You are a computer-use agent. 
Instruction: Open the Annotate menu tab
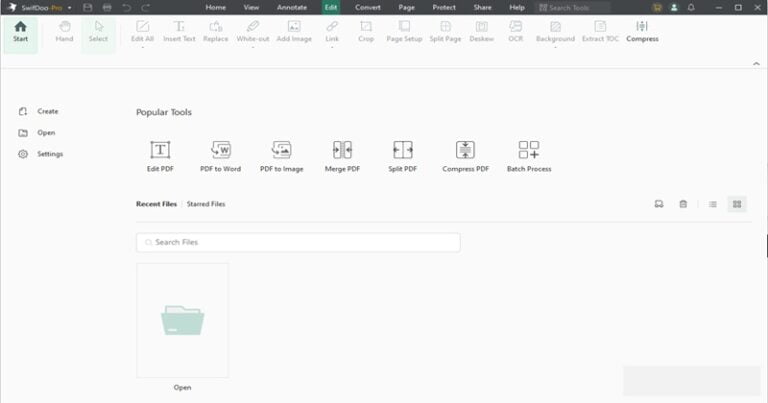pos(292,7)
